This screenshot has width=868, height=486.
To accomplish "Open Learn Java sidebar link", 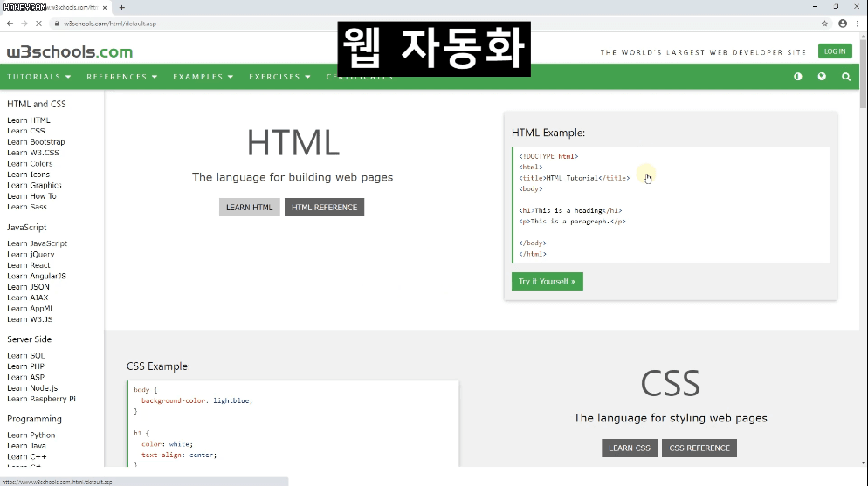I will point(26,446).
